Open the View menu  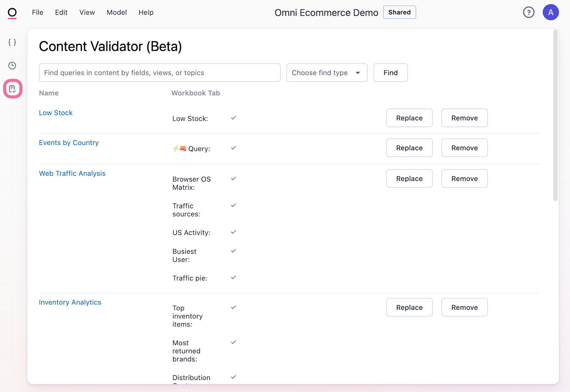point(87,12)
